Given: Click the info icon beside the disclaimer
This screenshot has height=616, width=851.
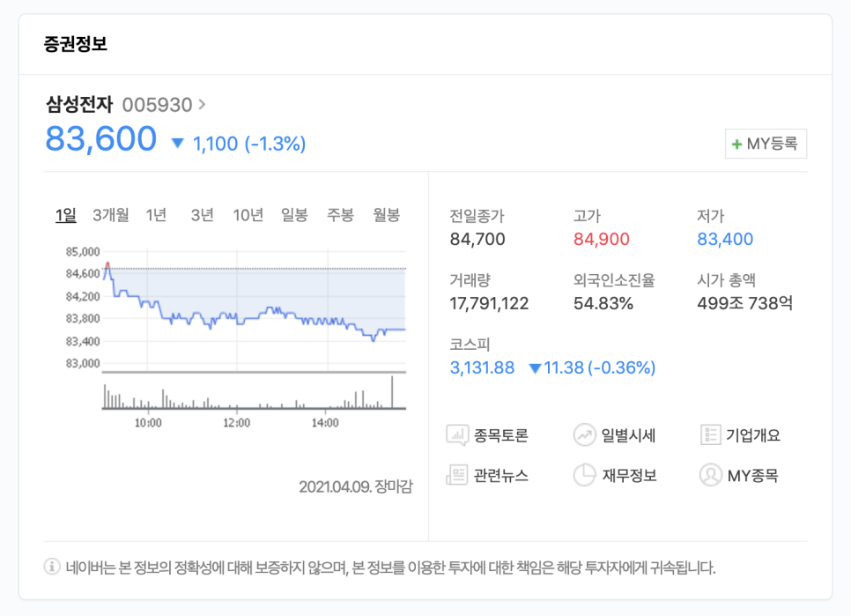Looking at the screenshot, I should (x=52, y=568).
